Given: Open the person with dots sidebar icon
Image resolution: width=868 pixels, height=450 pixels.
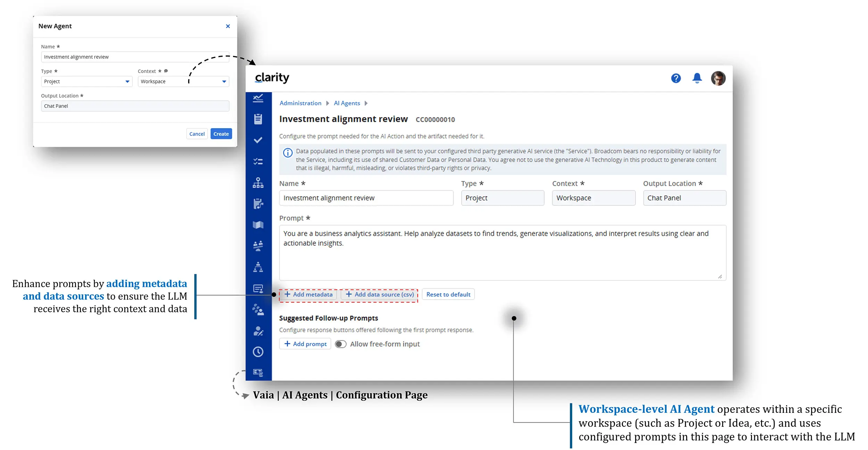Looking at the screenshot, I should 258,310.
